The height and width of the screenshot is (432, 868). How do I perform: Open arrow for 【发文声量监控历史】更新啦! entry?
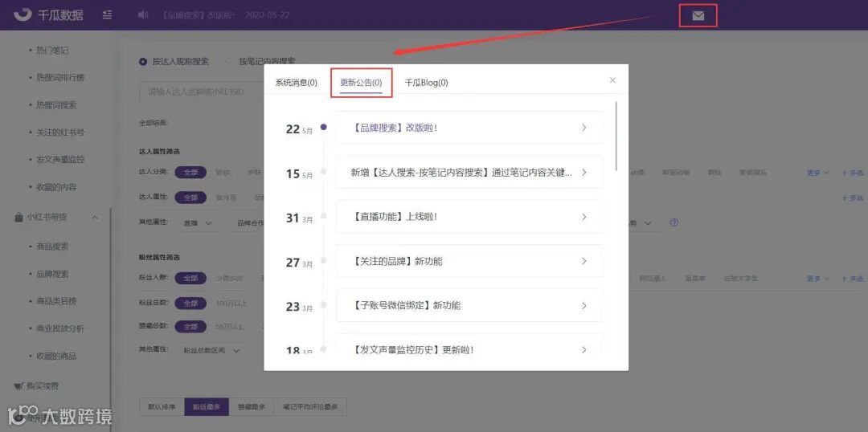coord(583,349)
